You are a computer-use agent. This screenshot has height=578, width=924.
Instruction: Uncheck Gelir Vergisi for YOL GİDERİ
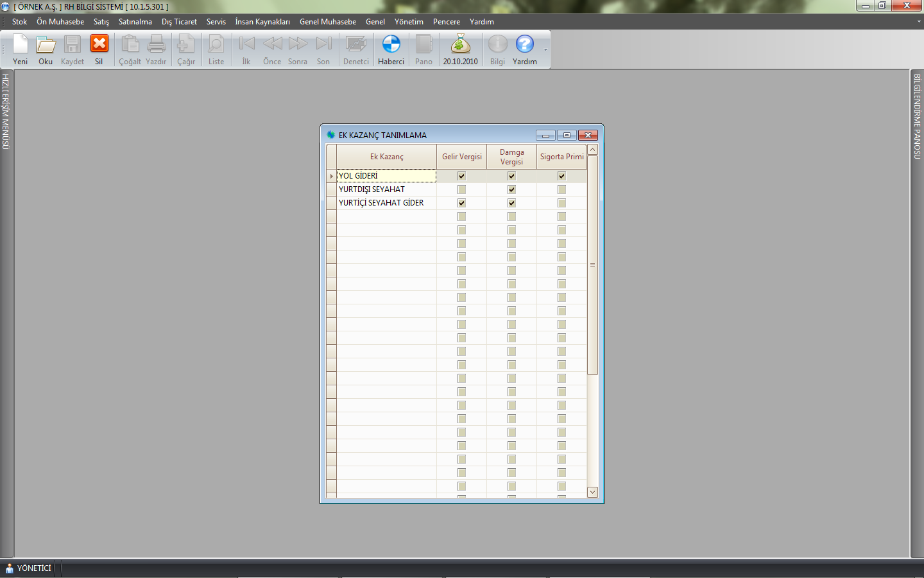(x=461, y=176)
